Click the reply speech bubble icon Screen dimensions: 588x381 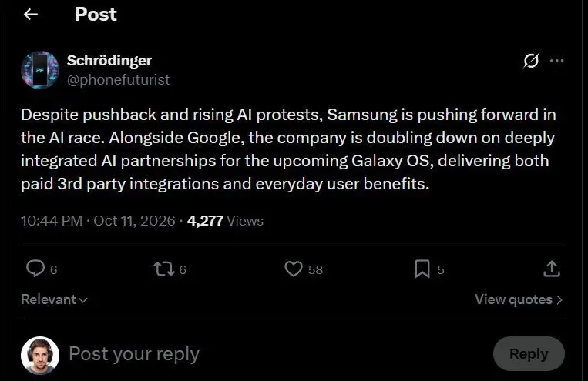(x=35, y=269)
